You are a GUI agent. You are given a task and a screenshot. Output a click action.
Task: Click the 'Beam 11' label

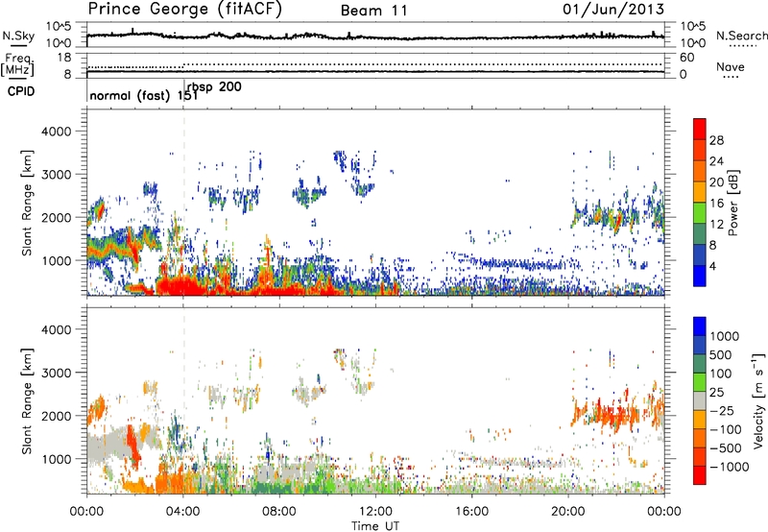[x=373, y=11]
